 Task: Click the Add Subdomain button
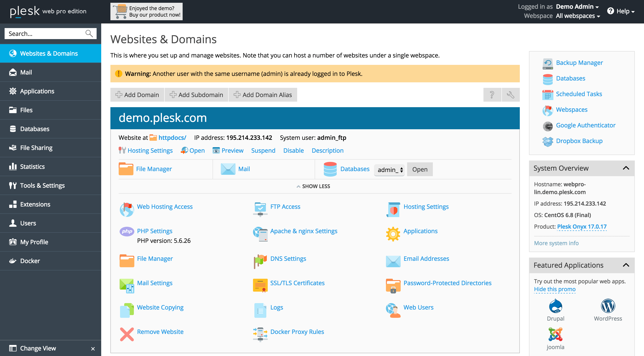196,94
